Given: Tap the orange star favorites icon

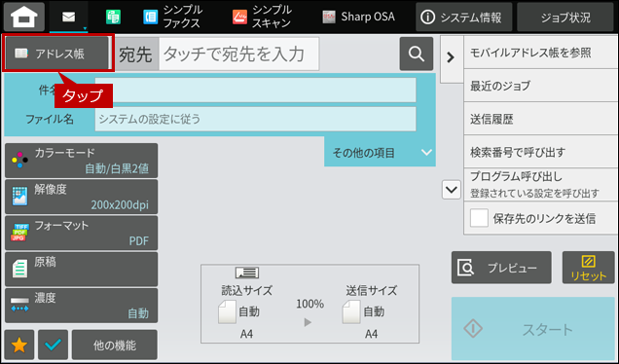Looking at the screenshot, I should pos(19,346).
